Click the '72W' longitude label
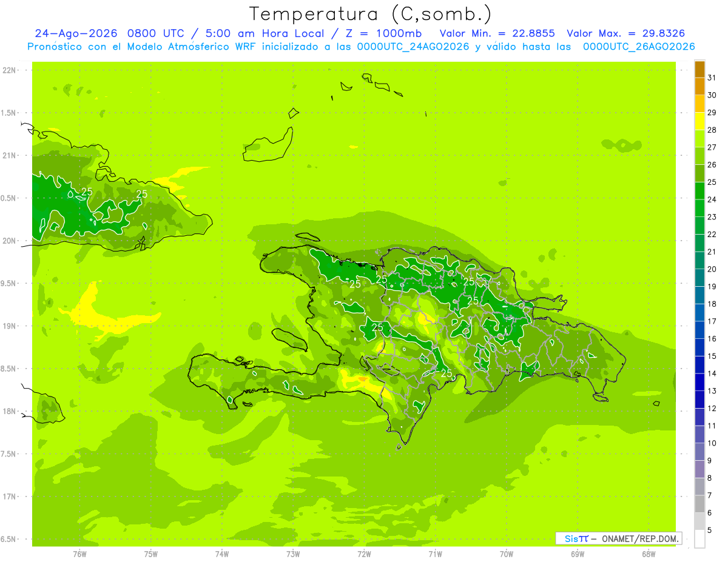Image resolution: width=728 pixels, height=562 pixels. (x=364, y=554)
